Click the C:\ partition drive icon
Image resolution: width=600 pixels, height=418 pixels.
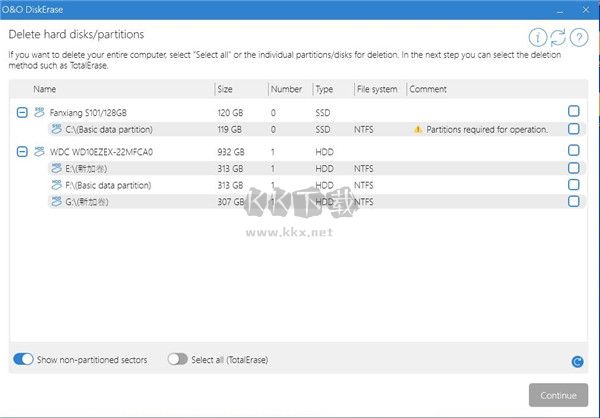56,129
